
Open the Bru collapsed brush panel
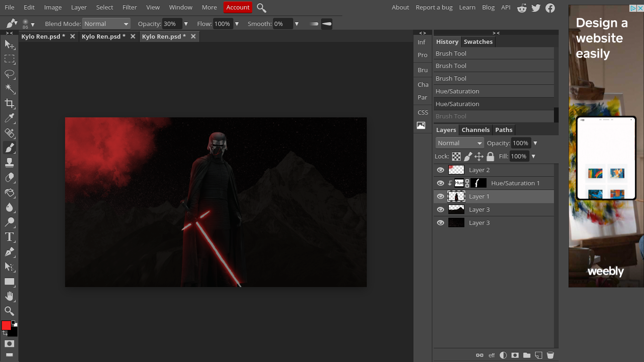(423, 70)
